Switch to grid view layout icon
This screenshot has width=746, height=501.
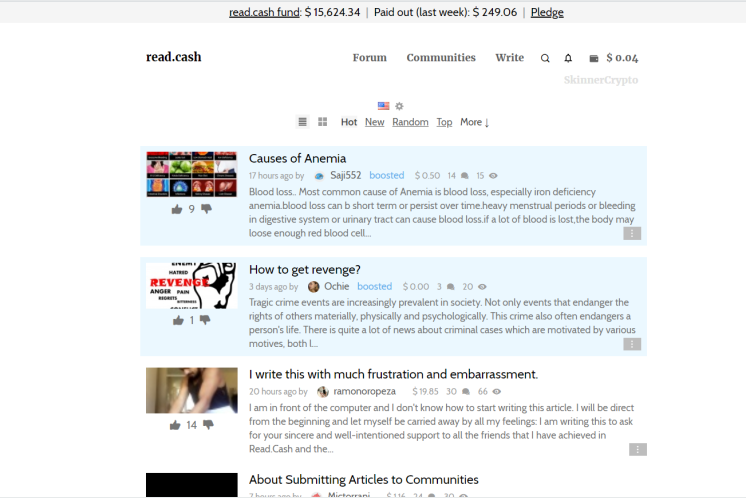[323, 122]
